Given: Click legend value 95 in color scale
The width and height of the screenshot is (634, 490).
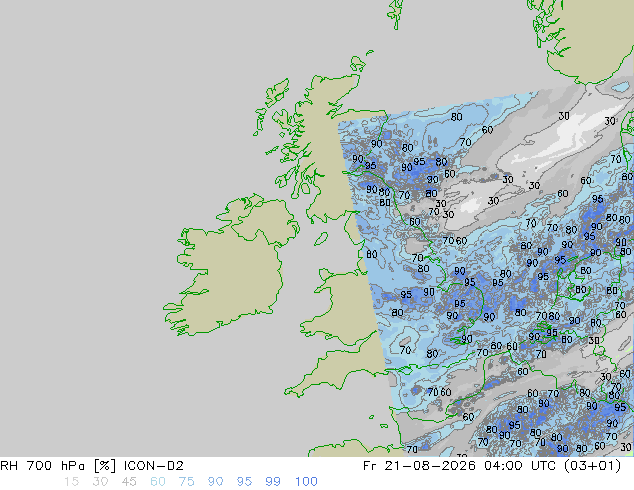Looking at the screenshot, I should [244, 482].
